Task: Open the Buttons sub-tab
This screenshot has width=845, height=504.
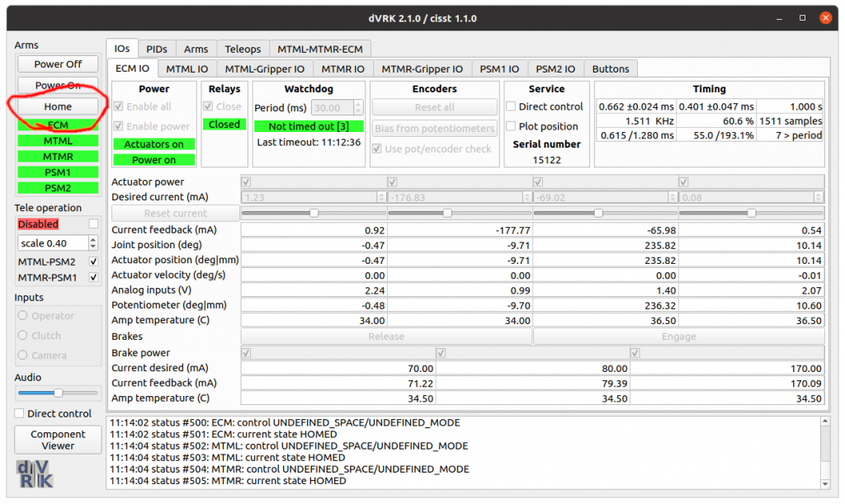Action: 611,69
